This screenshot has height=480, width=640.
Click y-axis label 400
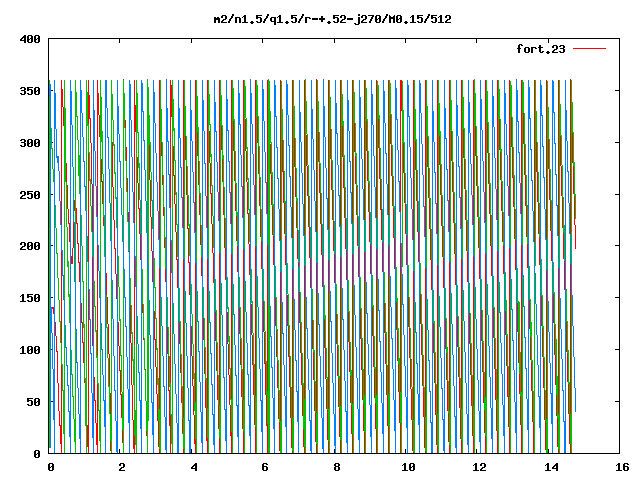(x=30, y=39)
